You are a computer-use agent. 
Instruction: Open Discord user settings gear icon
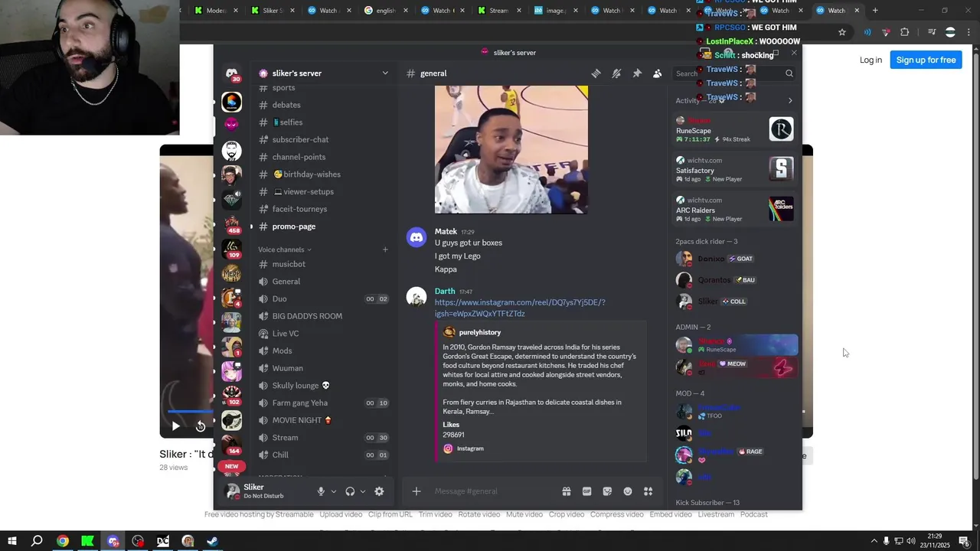379,491
